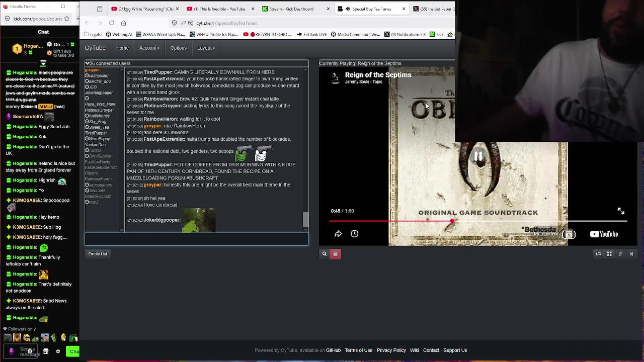The image size is (644, 362).
Task: Click the browser back arrow
Action: (88, 23)
